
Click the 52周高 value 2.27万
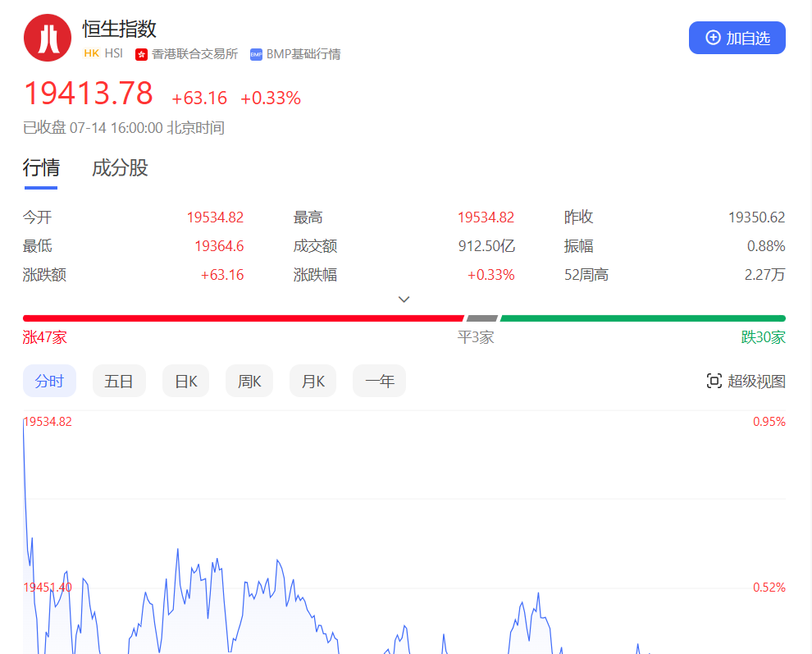click(765, 275)
